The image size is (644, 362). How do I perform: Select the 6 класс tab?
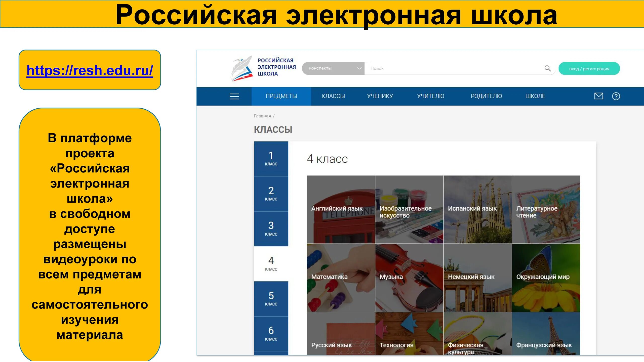[x=271, y=334]
